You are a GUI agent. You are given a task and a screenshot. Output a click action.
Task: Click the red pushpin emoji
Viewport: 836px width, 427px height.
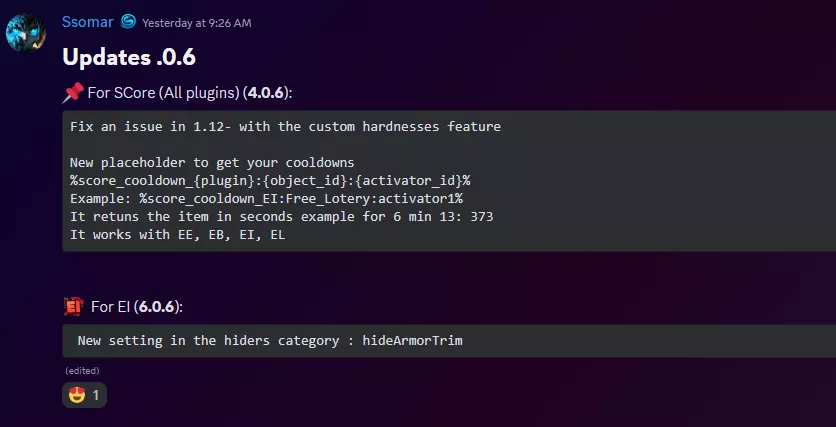coord(72,93)
